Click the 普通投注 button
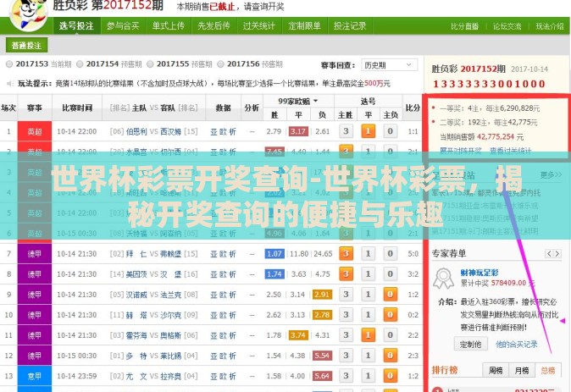This screenshot has height=392, width=571. (x=26, y=46)
